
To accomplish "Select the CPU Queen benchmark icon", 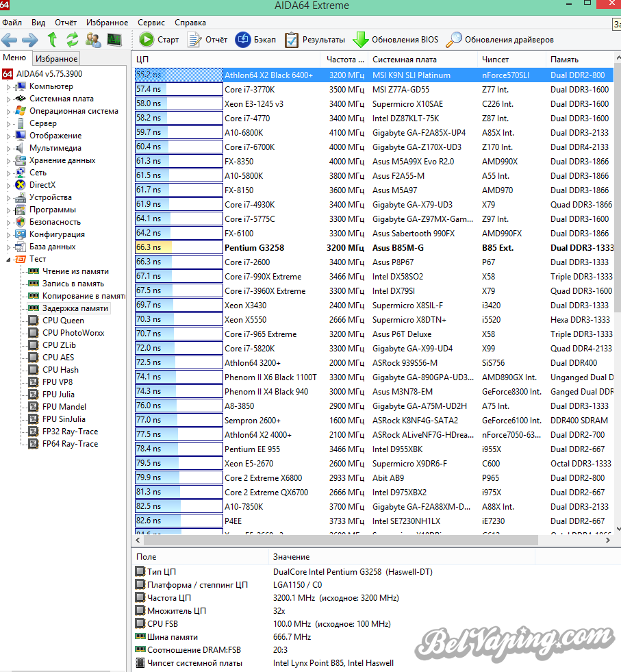I will [33, 321].
